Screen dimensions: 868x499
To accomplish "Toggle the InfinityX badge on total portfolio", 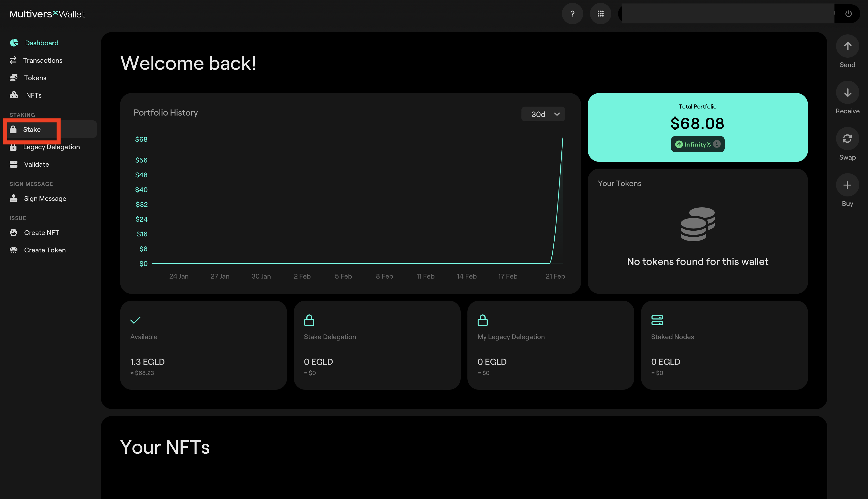I will pyautogui.click(x=697, y=144).
